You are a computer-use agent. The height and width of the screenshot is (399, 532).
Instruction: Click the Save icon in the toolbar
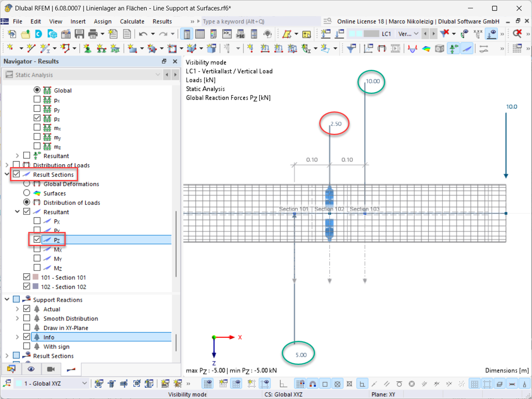click(x=79, y=33)
